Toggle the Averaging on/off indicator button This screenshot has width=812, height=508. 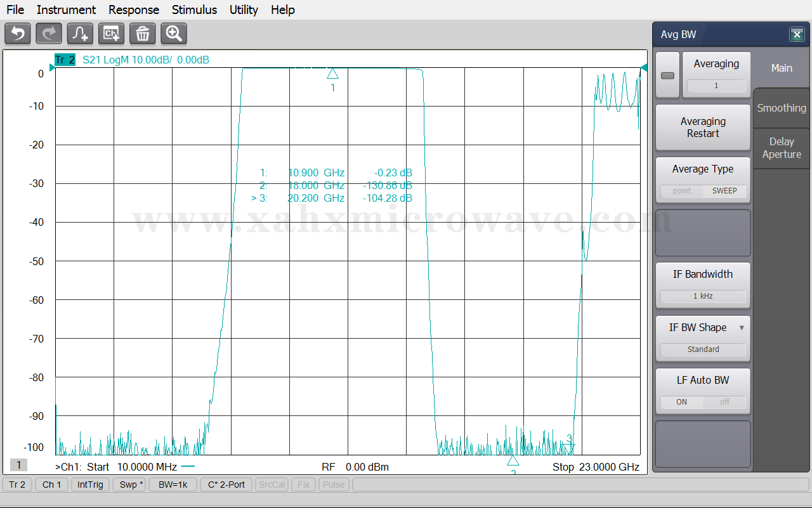667,75
